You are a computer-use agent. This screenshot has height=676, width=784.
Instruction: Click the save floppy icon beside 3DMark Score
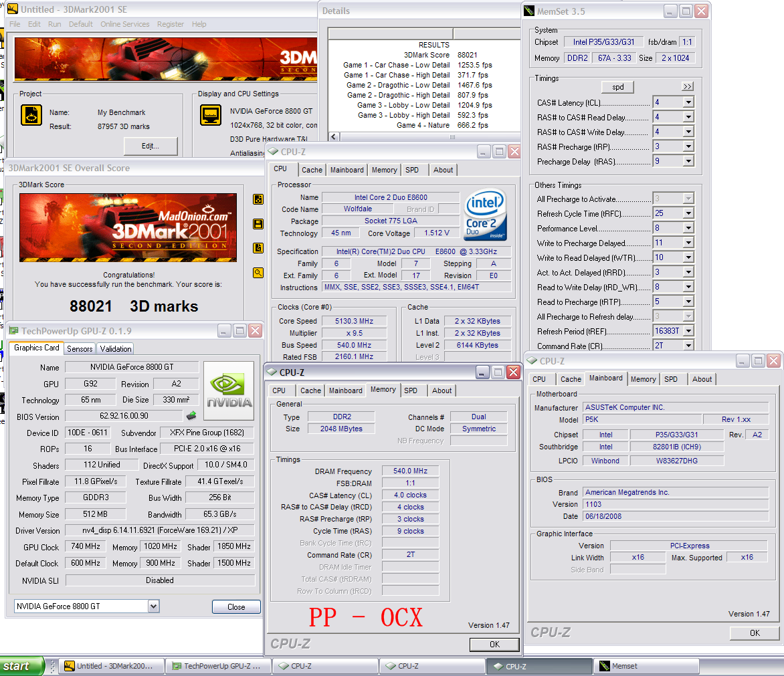click(x=258, y=224)
